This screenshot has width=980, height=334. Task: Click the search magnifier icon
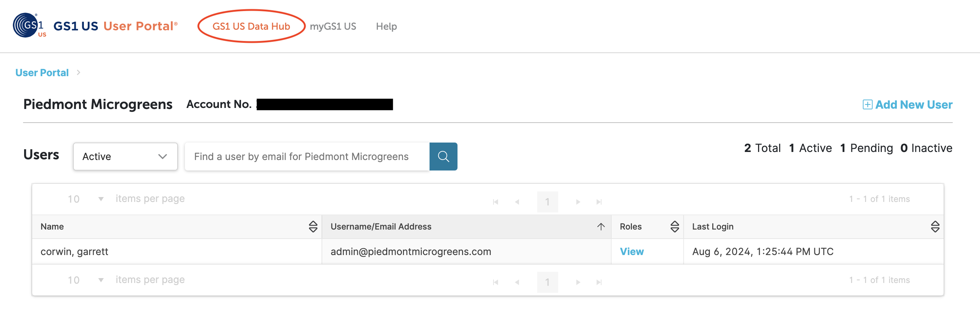click(444, 156)
